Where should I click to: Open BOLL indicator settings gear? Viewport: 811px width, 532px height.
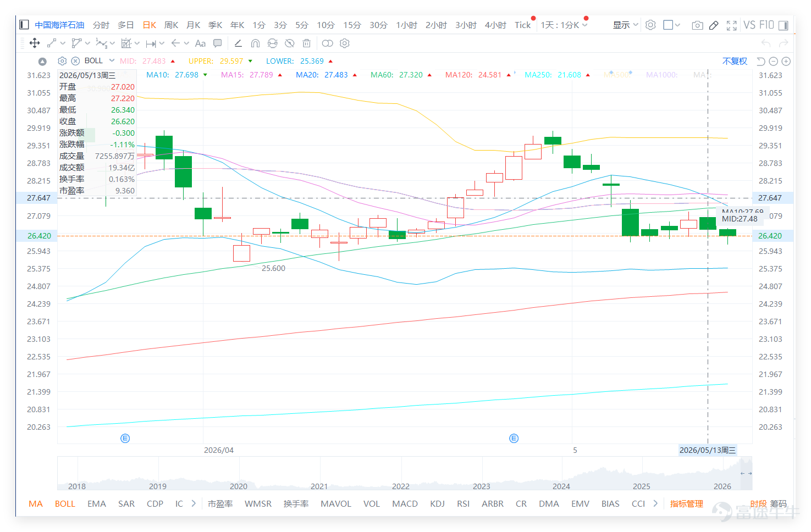pyautogui.click(x=62, y=61)
